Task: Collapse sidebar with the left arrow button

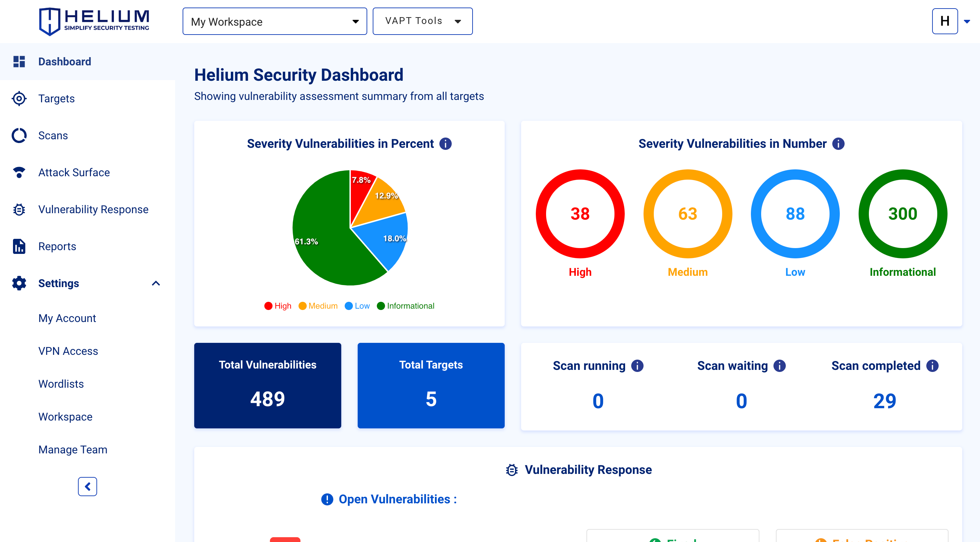Action: pos(88,487)
